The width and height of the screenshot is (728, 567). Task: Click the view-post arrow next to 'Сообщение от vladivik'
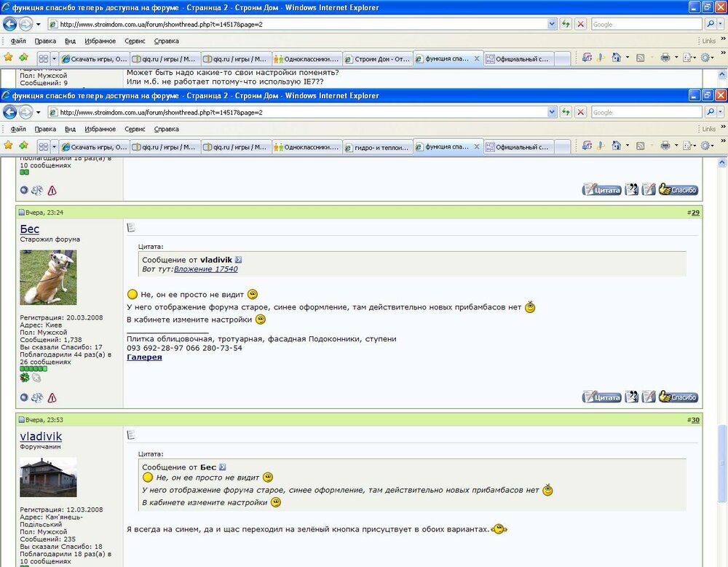pyautogui.click(x=238, y=260)
